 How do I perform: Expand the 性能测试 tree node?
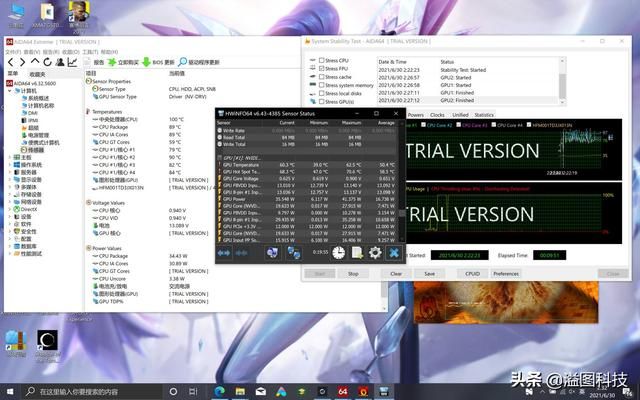10,253
